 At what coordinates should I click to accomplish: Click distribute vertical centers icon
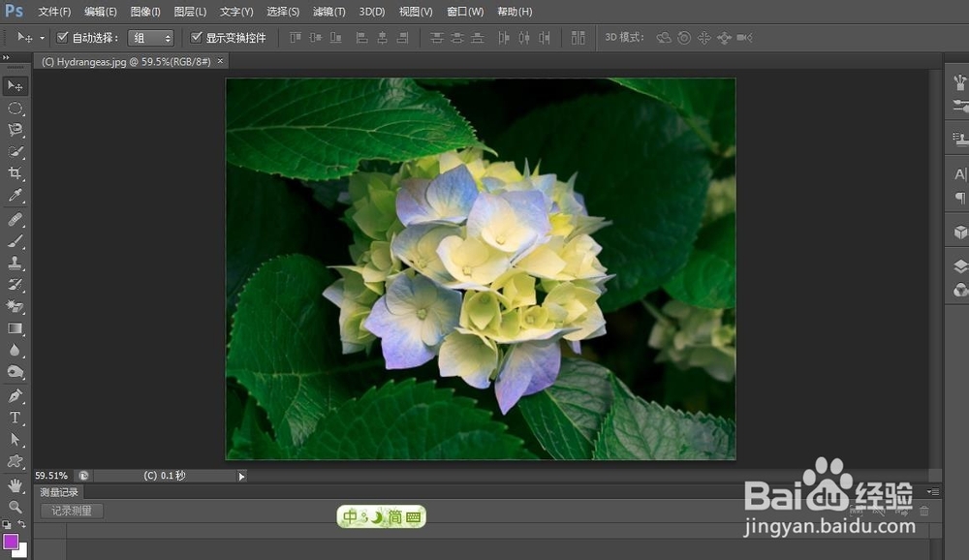tap(457, 38)
